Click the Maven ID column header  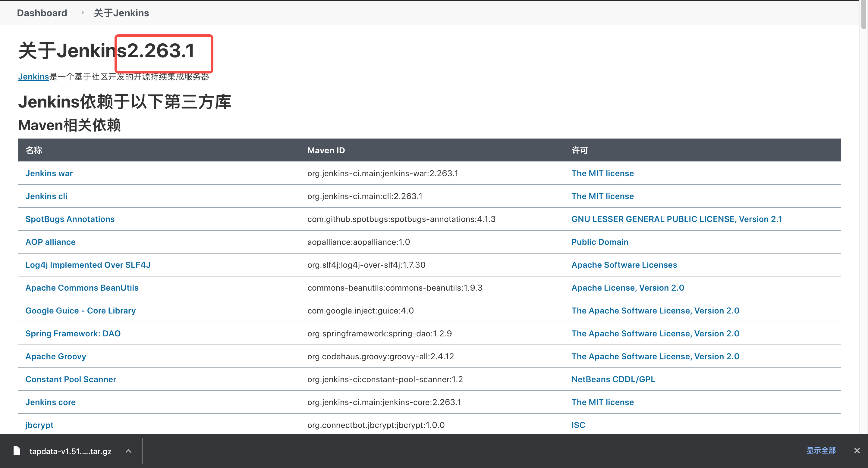(326, 151)
